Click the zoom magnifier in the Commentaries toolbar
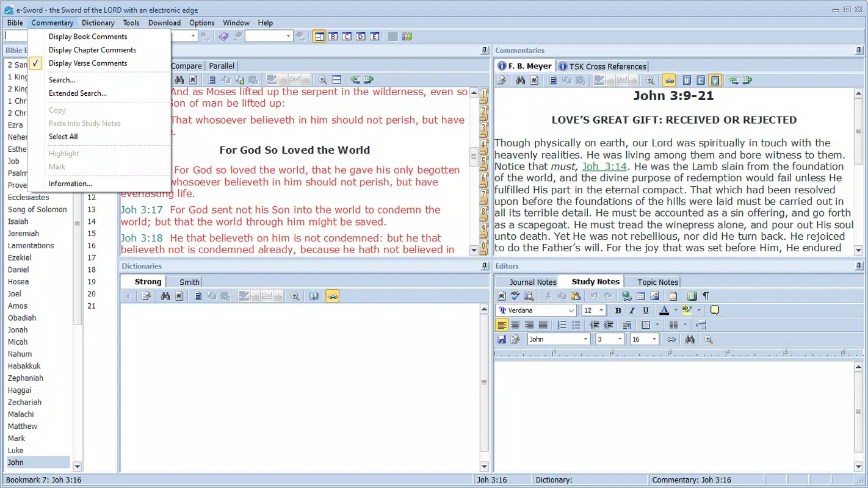Image resolution: width=868 pixels, height=488 pixels. coord(650,81)
